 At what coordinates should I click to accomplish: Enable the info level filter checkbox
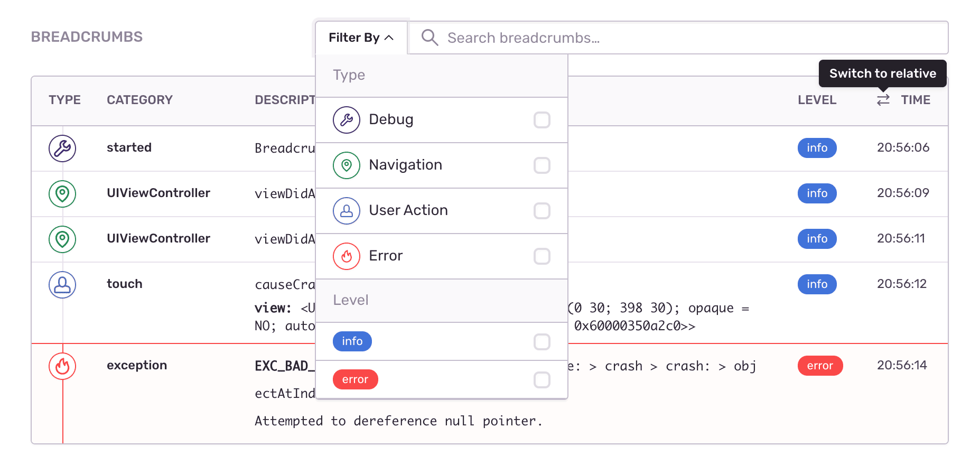click(x=542, y=342)
